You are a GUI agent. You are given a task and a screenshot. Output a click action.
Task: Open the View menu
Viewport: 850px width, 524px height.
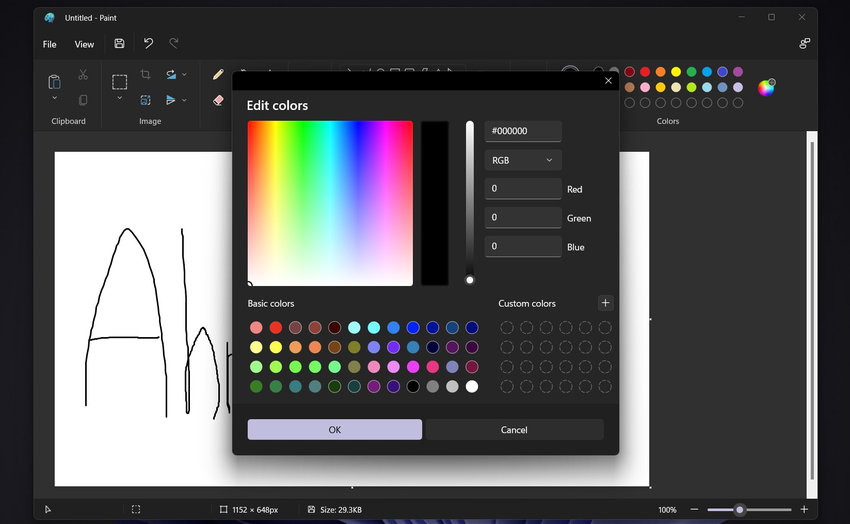84,44
